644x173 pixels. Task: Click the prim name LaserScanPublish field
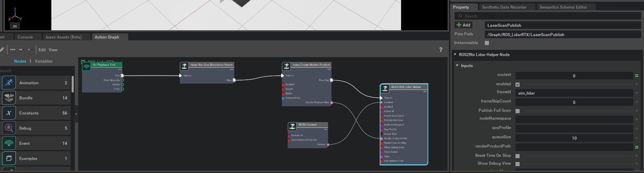coord(563,25)
